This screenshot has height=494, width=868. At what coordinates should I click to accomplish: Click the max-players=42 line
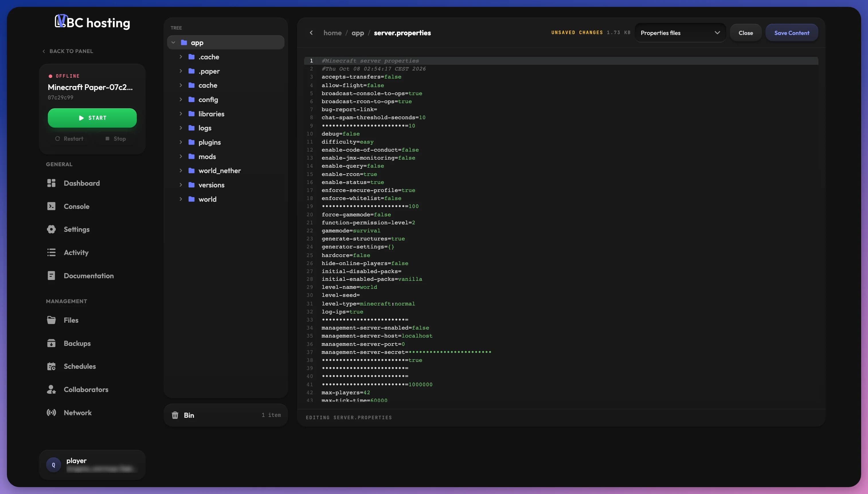346,393
